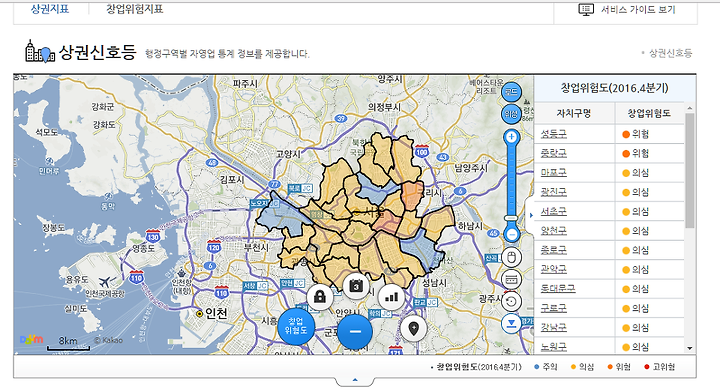Open the 창업위험지표 tab
This screenshot has width=720, height=392.
tap(135, 9)
